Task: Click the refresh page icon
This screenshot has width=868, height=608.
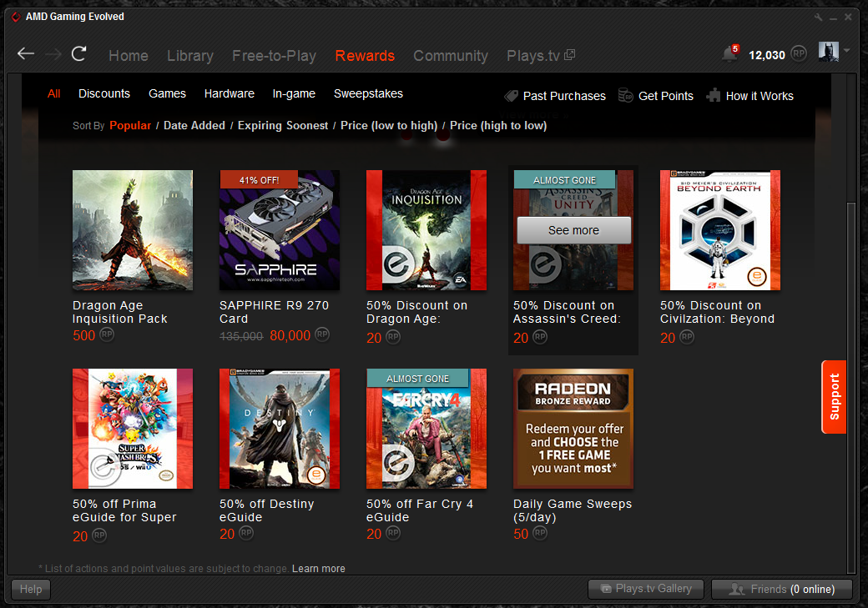Action: (x=79, y=54)
